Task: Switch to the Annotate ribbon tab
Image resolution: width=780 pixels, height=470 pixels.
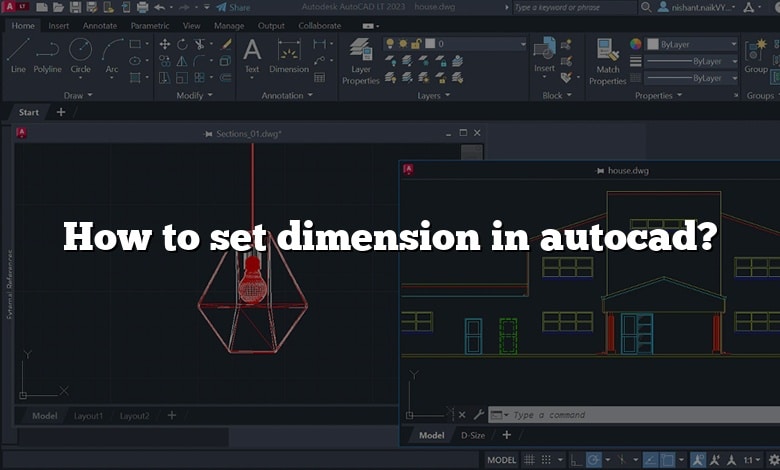Action: pyautogui.click(x=100, y=26)
